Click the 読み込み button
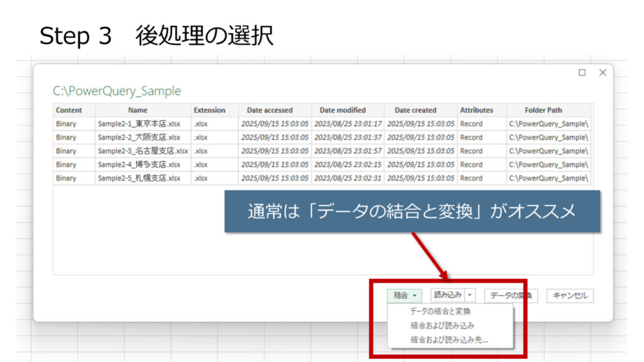 (x=447, y=295)
